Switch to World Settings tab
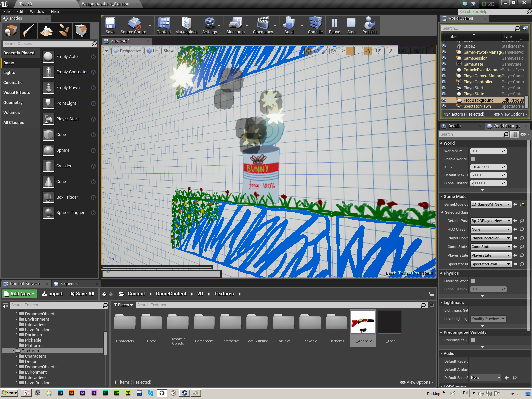Screen dimensions: 532x399 [506, 126]
